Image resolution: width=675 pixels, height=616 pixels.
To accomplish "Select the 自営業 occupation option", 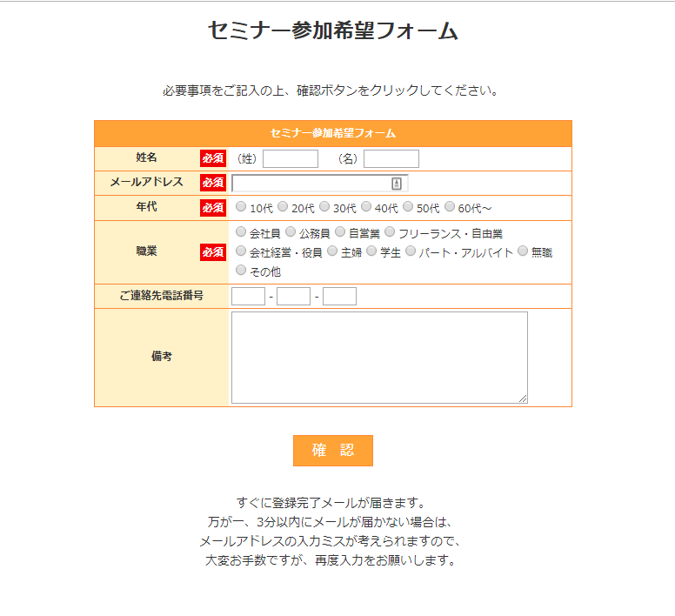I will click(x=340, y=232).
